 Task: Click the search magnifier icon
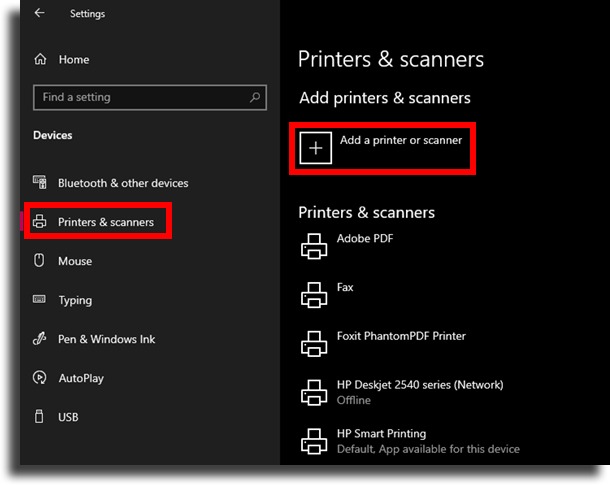tap(255, 97)
